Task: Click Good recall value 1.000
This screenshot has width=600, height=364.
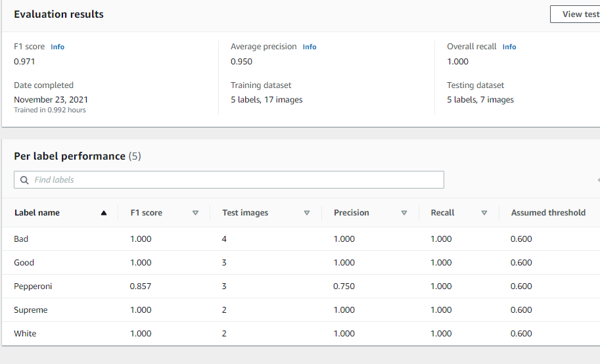Action: 441,263
